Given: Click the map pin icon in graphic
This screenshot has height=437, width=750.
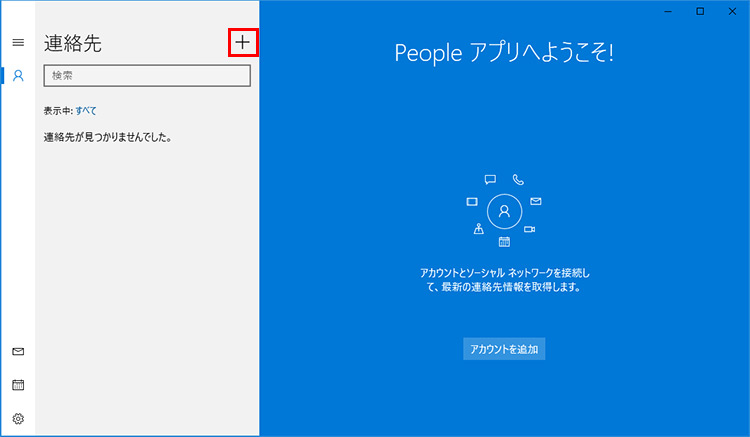Looking at the screenshot, I should click(479, 229).
